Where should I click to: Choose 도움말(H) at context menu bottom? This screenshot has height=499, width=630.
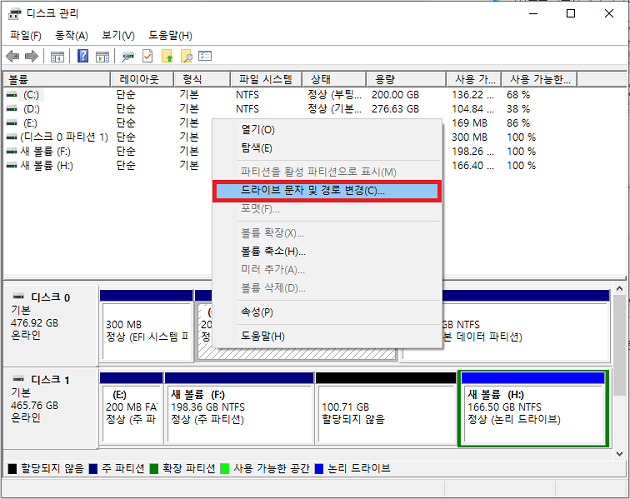click(327, 336)
